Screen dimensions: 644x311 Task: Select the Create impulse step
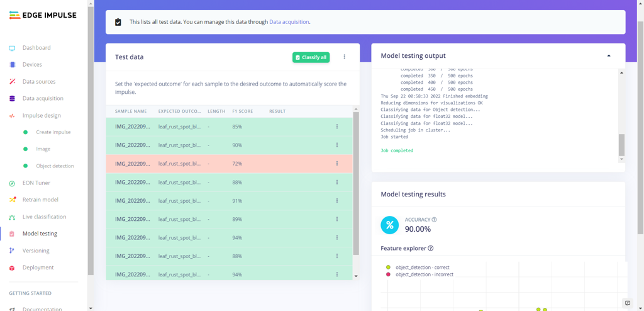pos(53,132)
